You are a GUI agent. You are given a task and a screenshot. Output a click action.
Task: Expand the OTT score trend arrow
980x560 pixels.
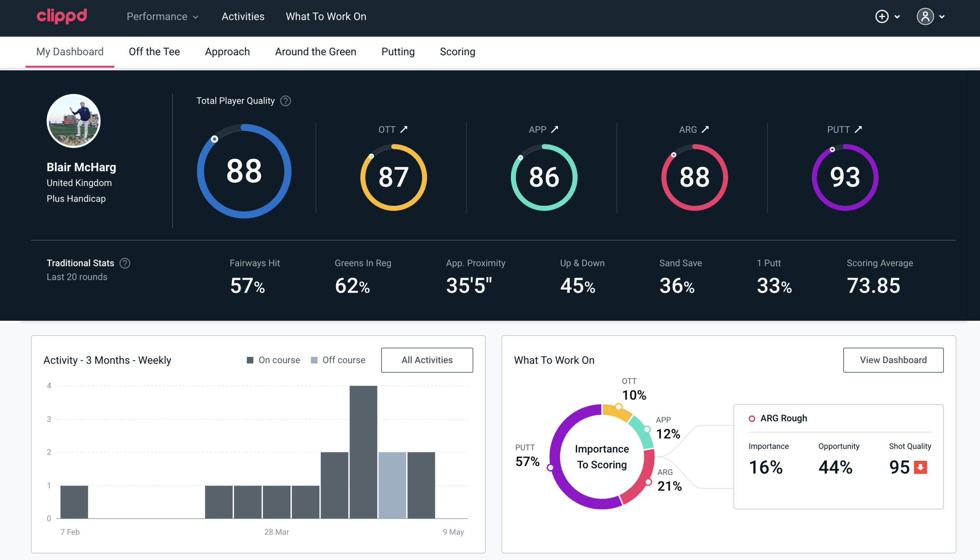403,129
